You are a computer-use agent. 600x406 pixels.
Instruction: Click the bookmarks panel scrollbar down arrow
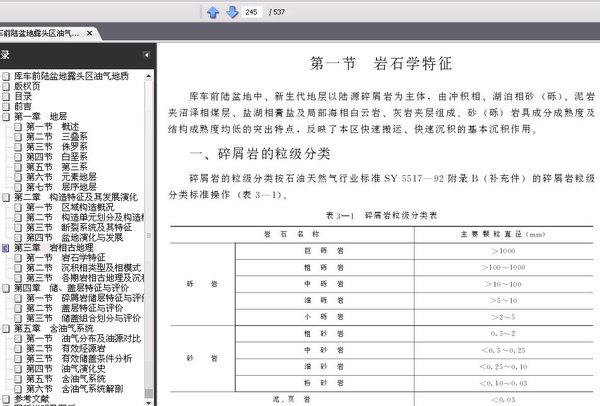(148, 403)
